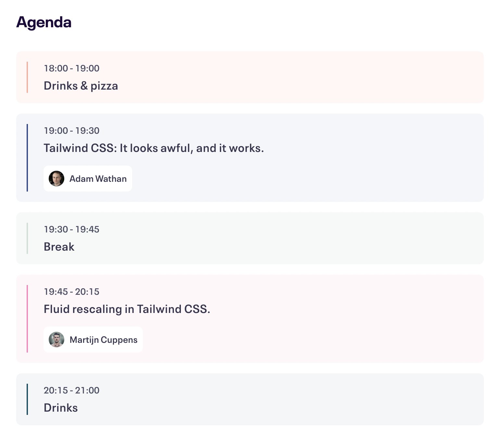Select the Break agenda item title

(x=59, y=247)
